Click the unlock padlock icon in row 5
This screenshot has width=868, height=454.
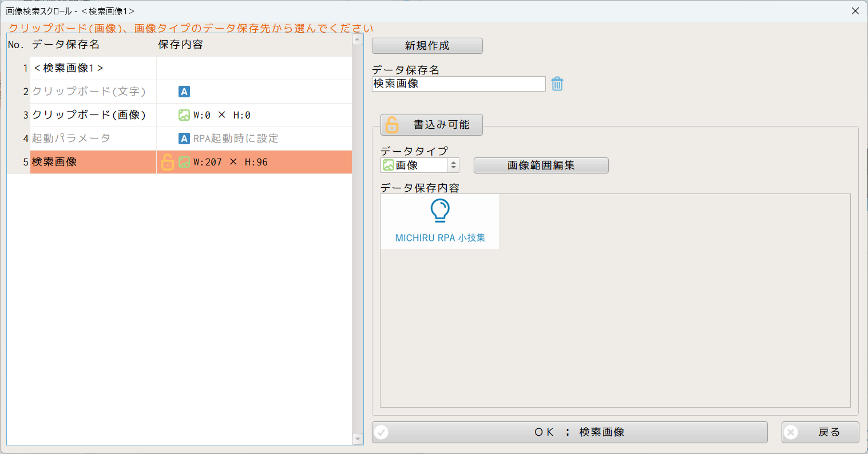(167, 162)
